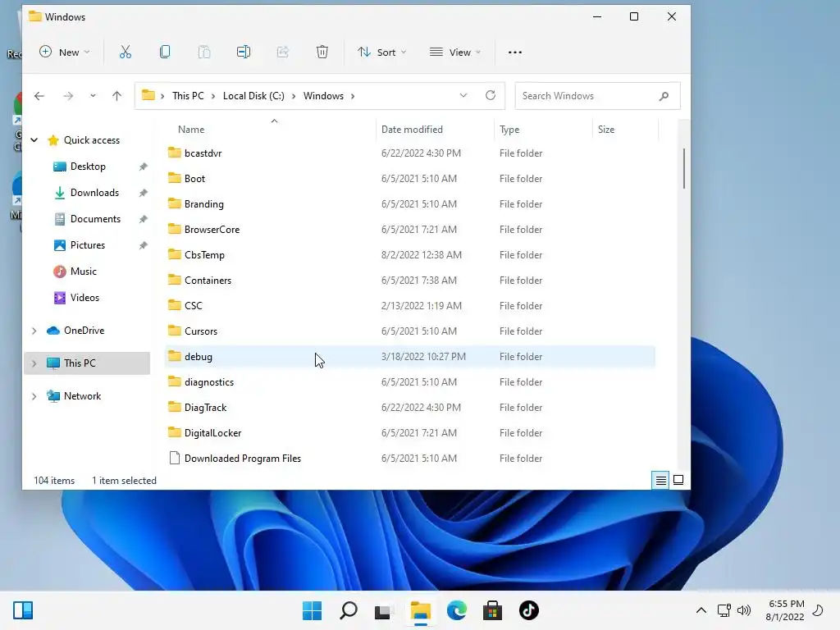Click the pin icon next to Documents
This screenshot has height=630, width=840.
[143, 219]
